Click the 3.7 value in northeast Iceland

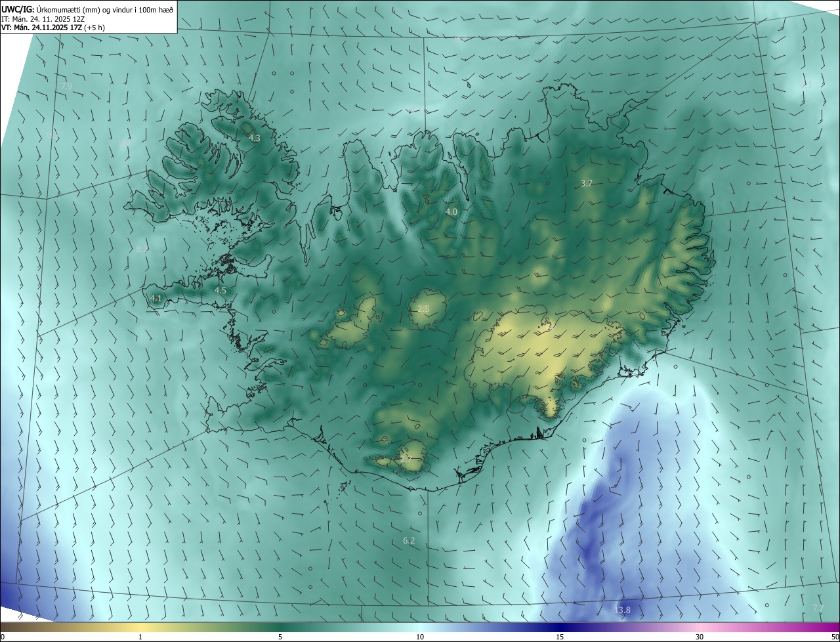(x=587, y=184)
